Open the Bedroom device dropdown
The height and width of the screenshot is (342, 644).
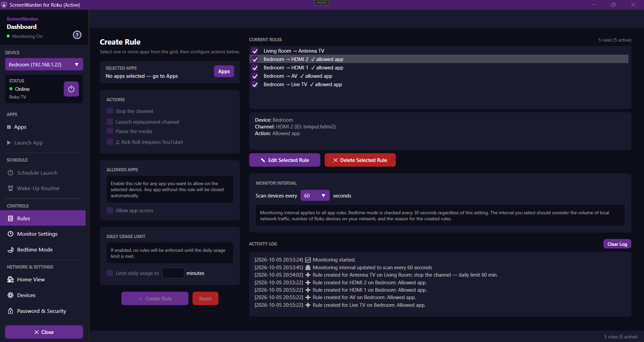(x=44, y=64)
